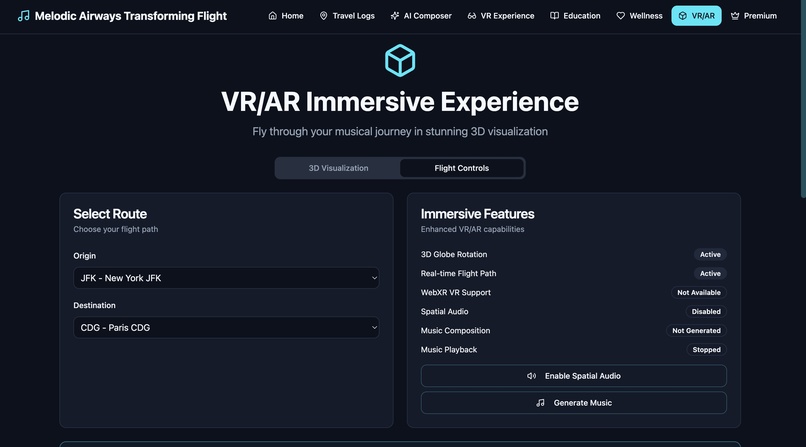This screenshot has height=447, width=806.
Task: Click the Enhanced VR/AR capabilities subtitle
Action: click(472, 229)
